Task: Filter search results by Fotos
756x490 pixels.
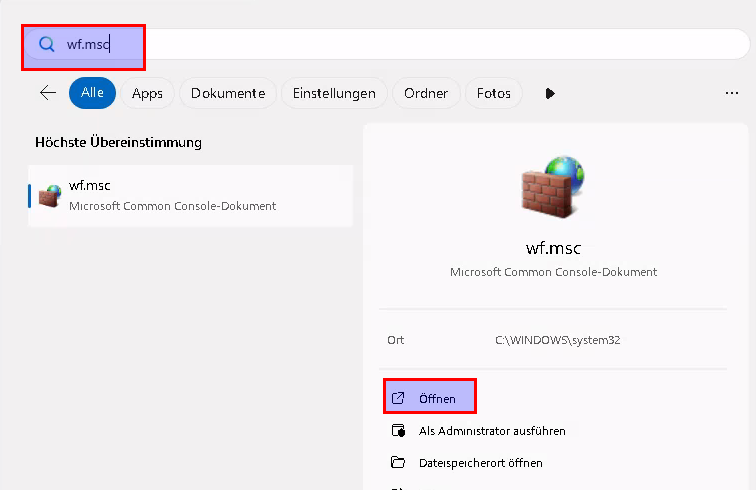Action: tap(494, 93)
